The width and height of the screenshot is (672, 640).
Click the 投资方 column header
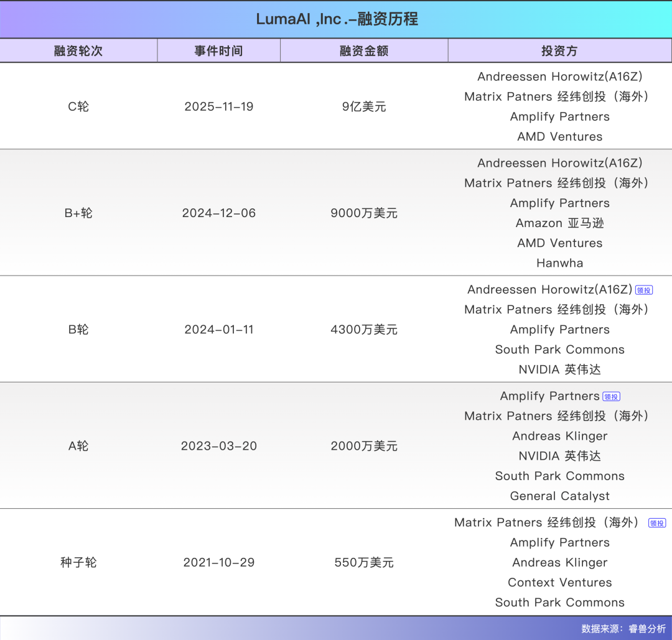[x=560, y=50]
